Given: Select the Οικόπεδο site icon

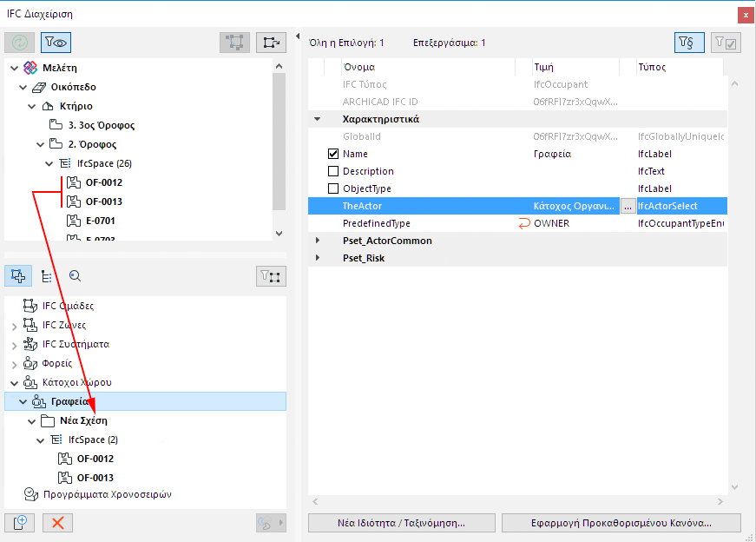Looking at the screenshot, I should pos(39,88).
